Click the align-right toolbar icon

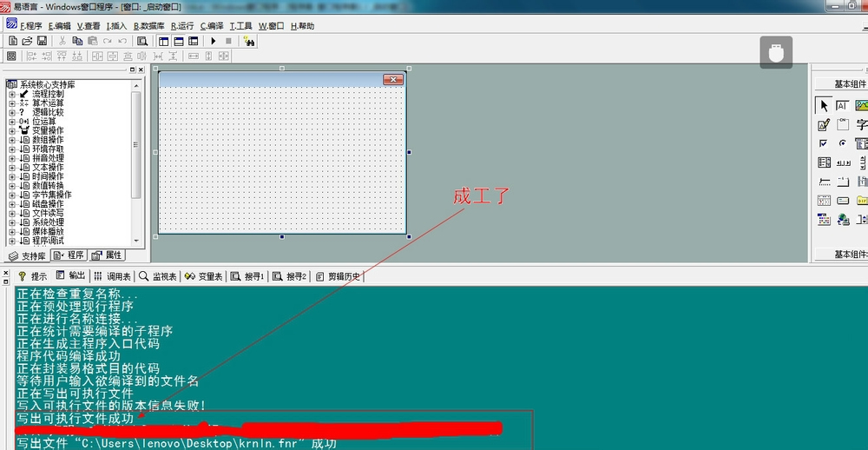tap(47, 56)
